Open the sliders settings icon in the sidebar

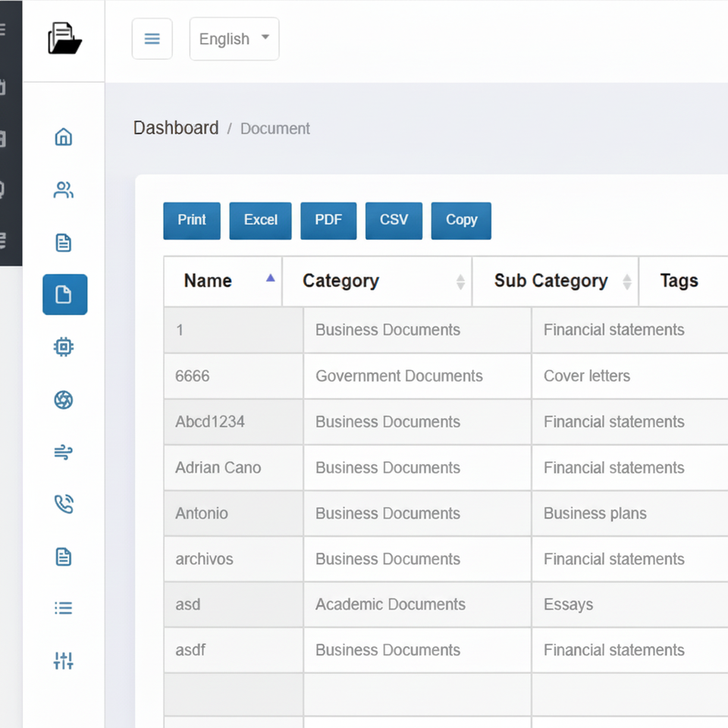pos(64,661)
